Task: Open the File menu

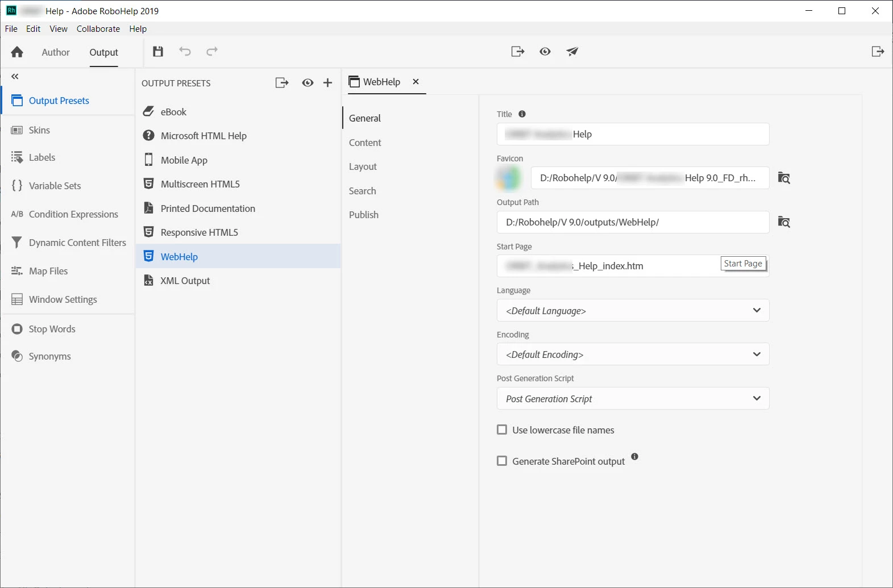Action: click(x=11, y=29)
